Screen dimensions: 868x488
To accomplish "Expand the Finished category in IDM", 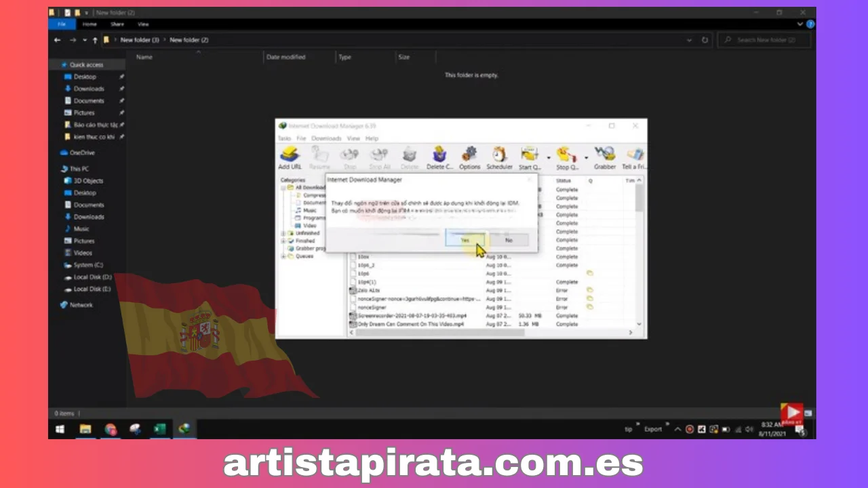I will pos(283,241).
